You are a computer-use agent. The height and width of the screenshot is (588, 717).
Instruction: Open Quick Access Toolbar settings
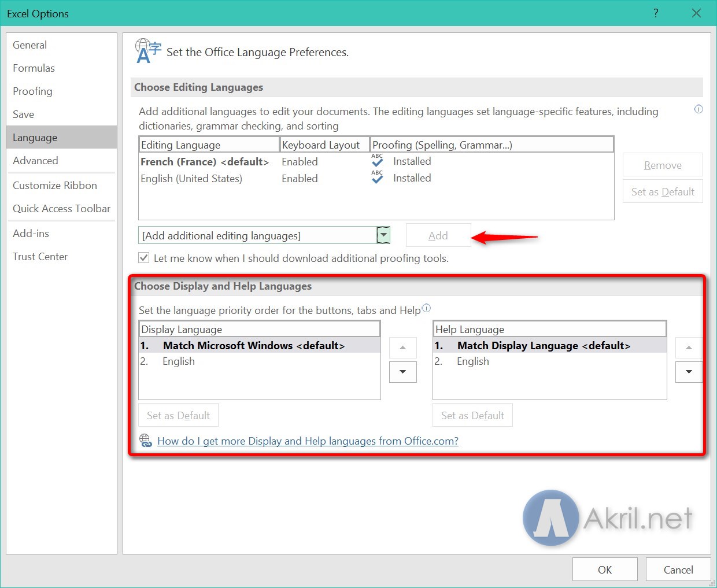click(x=61, y=209)
